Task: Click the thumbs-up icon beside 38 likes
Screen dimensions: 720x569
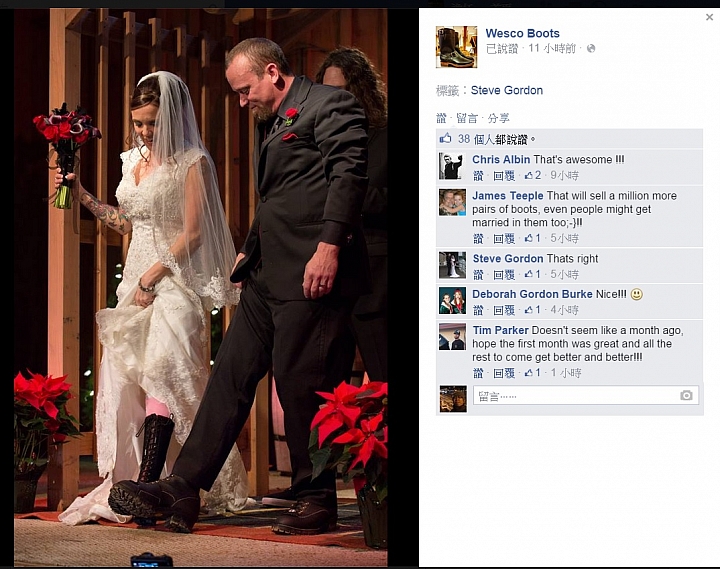Action: click(445, 138)
